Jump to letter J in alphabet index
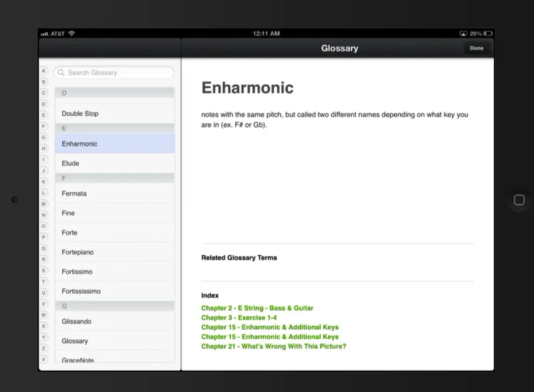Screen dimensions: 534x392 [43, 171]
